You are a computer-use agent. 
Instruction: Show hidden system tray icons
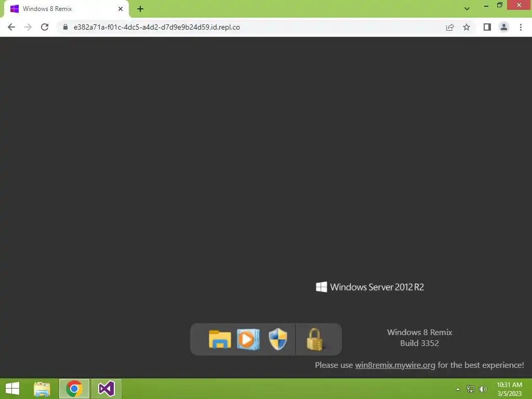pos(458,389)
